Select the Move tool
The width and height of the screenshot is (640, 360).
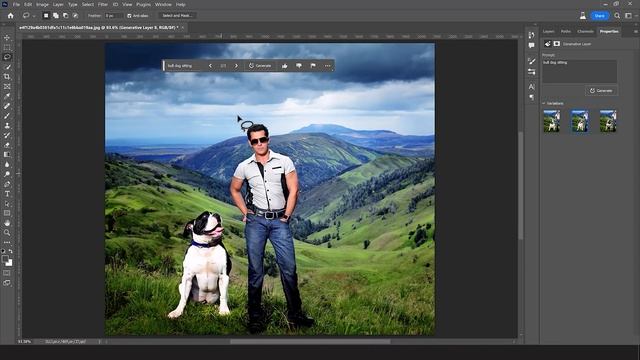click(x=7, y=38)
